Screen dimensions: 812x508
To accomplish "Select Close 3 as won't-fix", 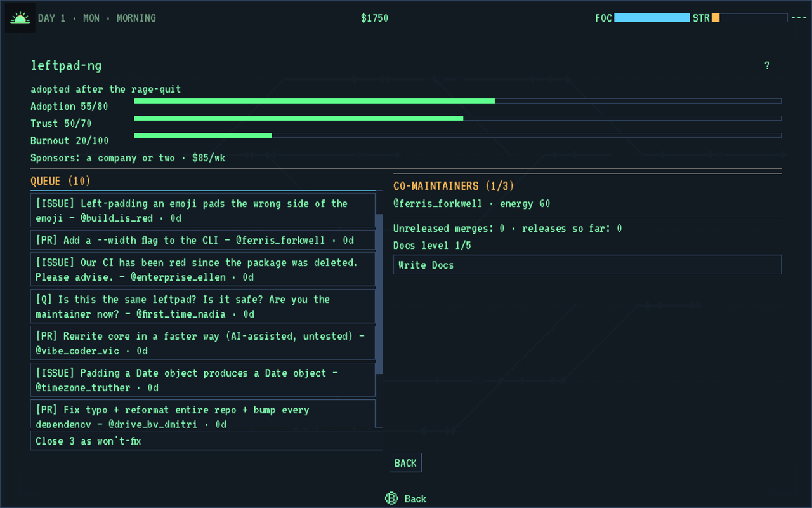I will point(207,441).
